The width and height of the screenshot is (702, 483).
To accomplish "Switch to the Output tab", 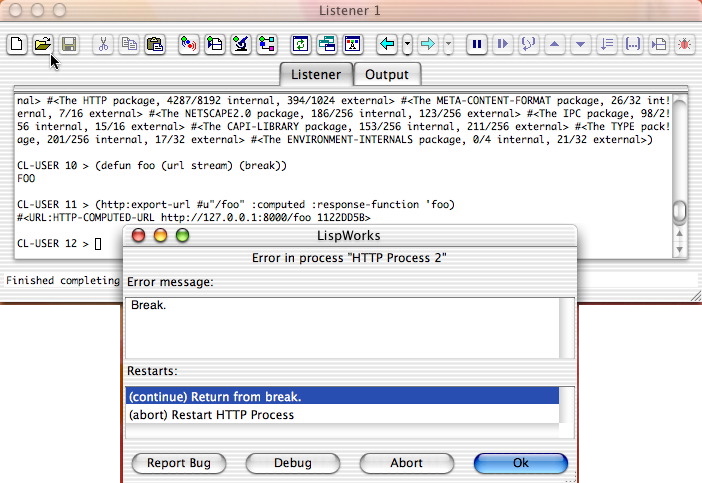I will coord(387,74).
